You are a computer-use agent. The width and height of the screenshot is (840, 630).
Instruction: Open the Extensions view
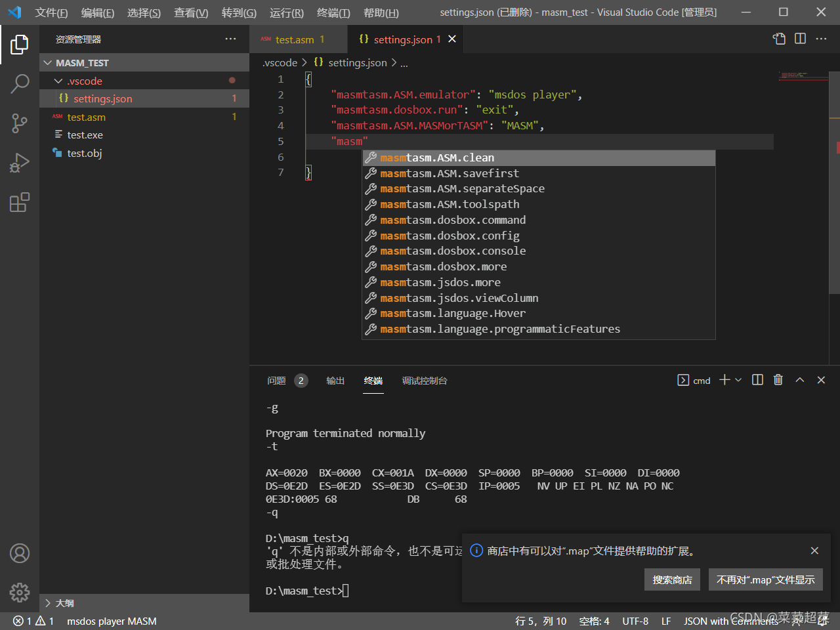pyautogui.click(x=20, y=202)
